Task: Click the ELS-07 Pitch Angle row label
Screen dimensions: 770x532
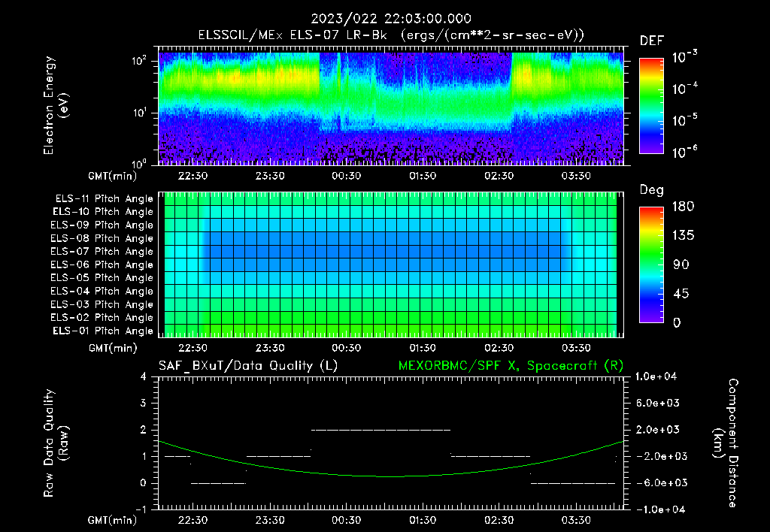Action: (x=102, y=251)
